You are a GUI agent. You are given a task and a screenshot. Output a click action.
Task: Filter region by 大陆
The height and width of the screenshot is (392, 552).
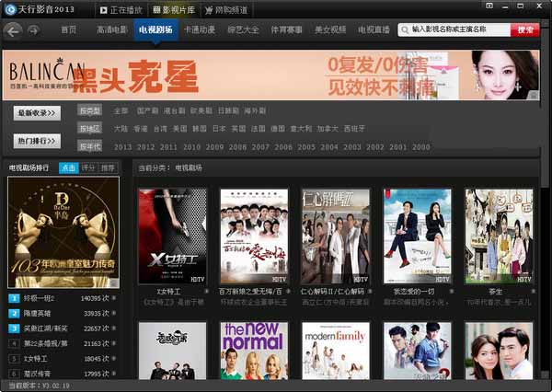pos(121,129)
